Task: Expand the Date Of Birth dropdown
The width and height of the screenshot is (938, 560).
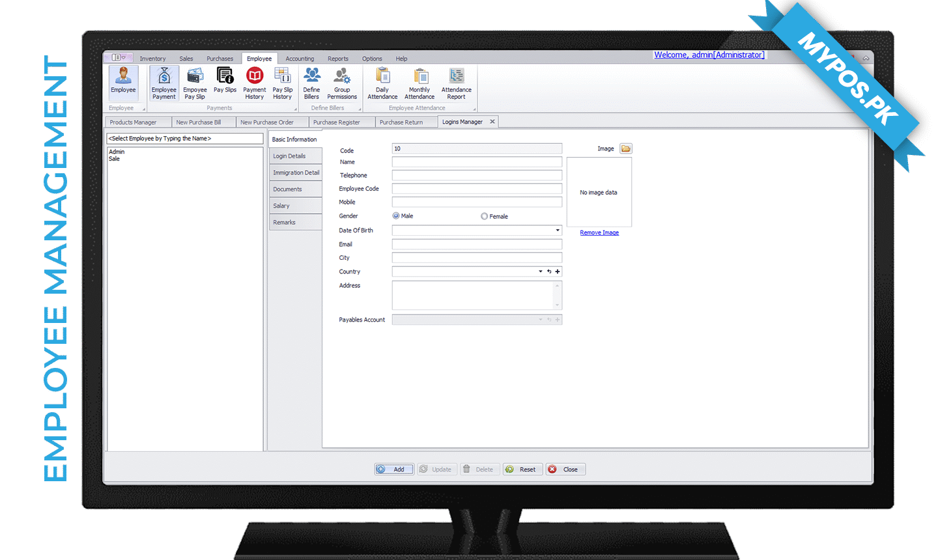Action: pos(558,231)
